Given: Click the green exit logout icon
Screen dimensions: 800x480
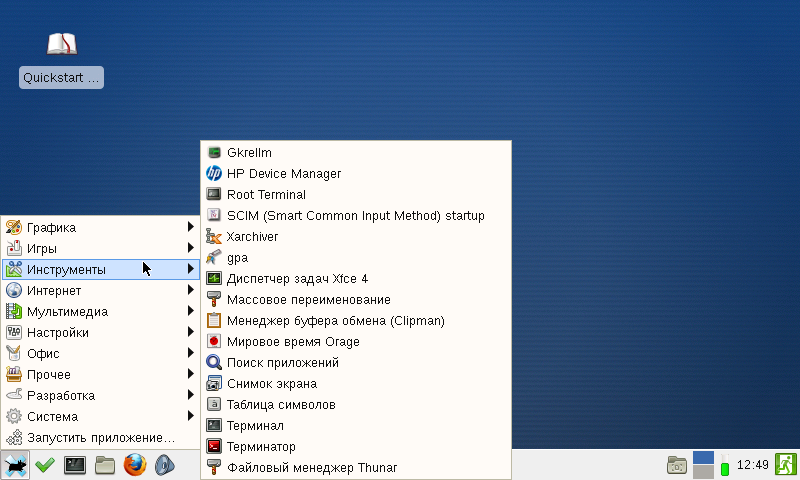Looking at the screenshot, I should click(x=784, y=465).
